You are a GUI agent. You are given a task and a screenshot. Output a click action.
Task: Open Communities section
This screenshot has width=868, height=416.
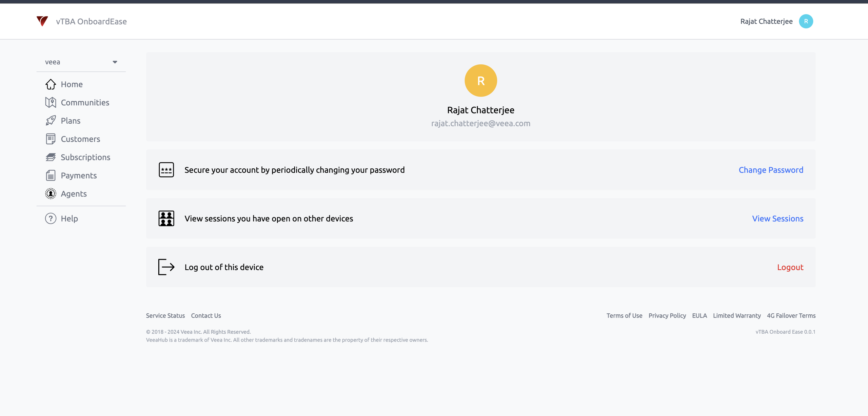[x=85, y=102]
